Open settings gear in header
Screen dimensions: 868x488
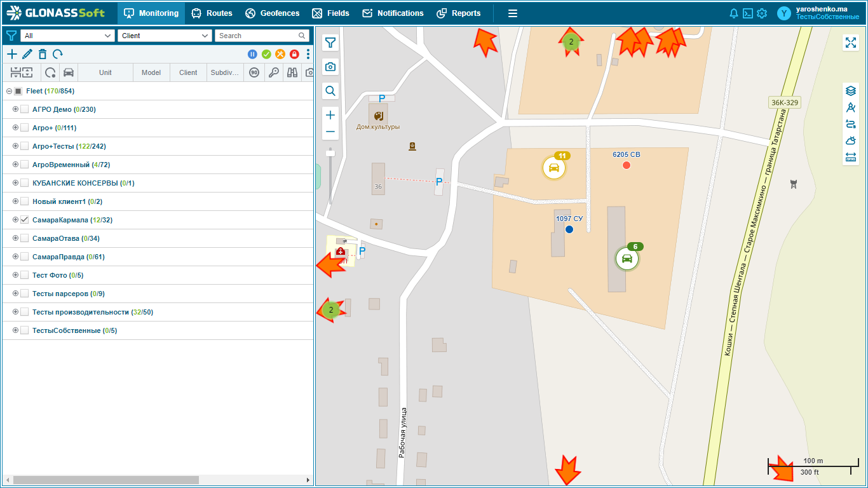click(762, 13)
